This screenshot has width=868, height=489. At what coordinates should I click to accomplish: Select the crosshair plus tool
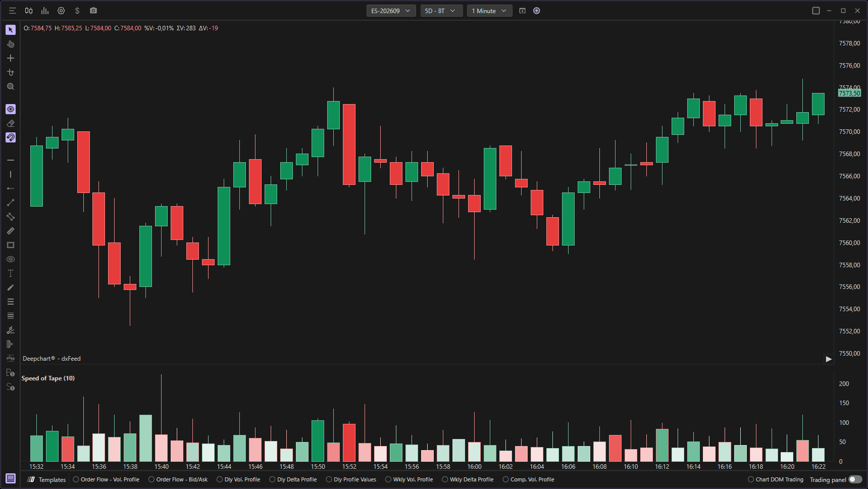[x=11, y=58]
